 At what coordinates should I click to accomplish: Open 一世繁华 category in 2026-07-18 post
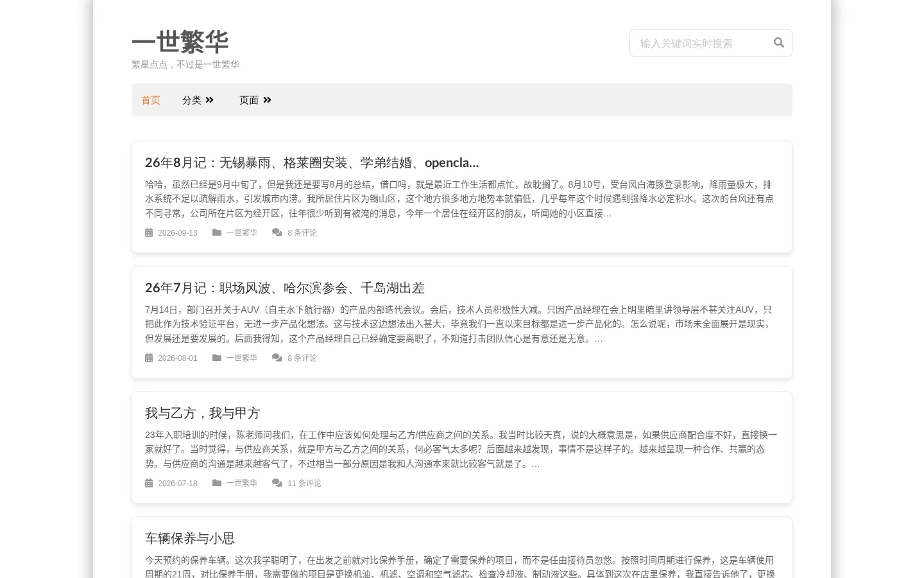tap(242, 483)
